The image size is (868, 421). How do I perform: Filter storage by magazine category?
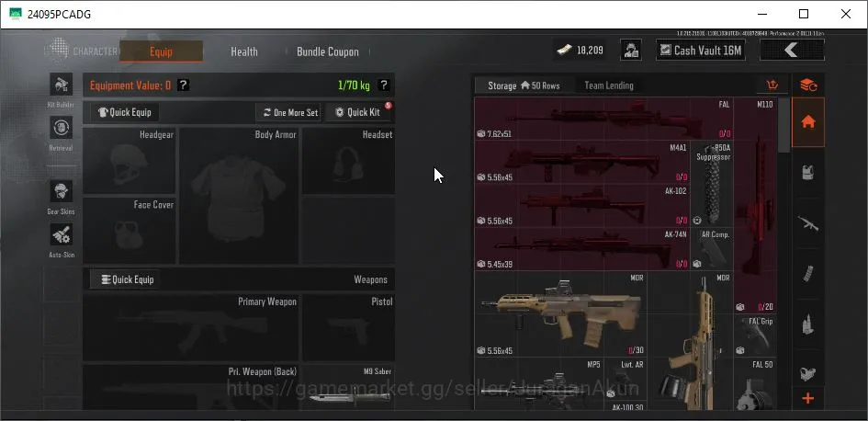808,274
